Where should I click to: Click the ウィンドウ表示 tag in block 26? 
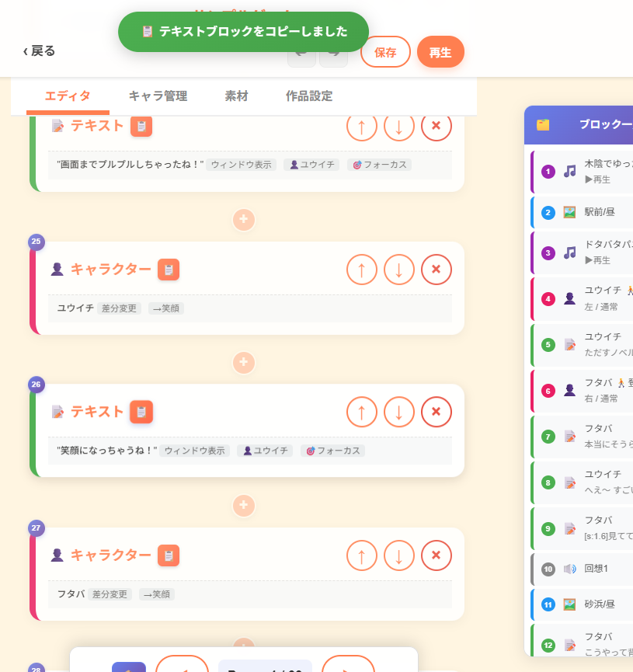coord(195,451)
